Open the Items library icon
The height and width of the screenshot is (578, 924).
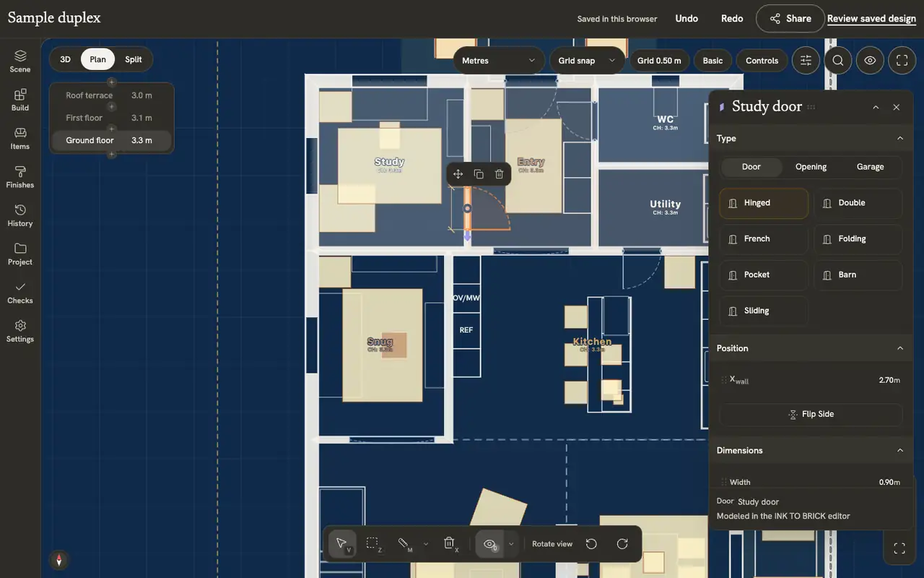20,138
